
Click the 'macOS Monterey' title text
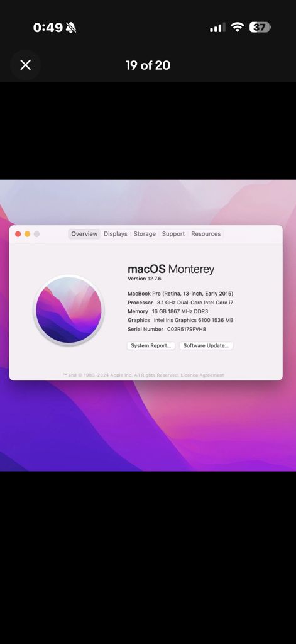(171, 269)
